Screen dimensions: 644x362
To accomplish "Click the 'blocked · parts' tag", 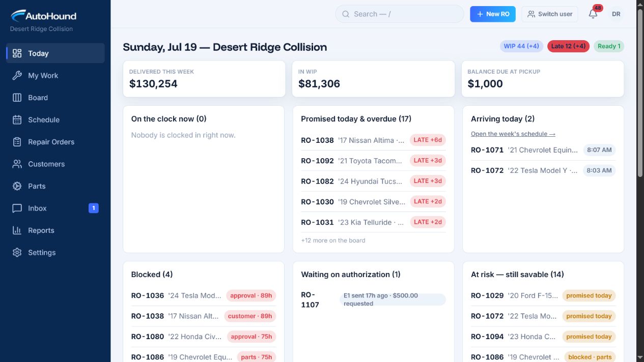I will tap(589, 357).
